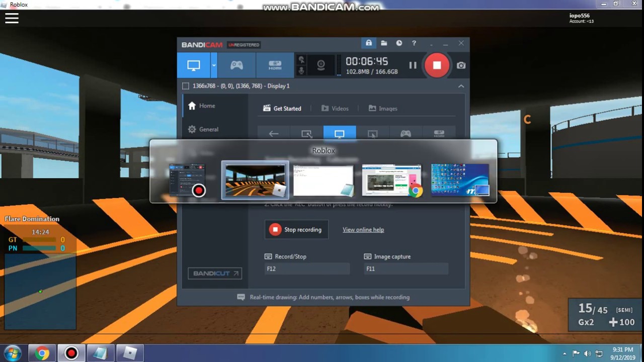Switch to the Videos tab
The image size is (644, 362).
pyautogui.click(x=335, y=108)
